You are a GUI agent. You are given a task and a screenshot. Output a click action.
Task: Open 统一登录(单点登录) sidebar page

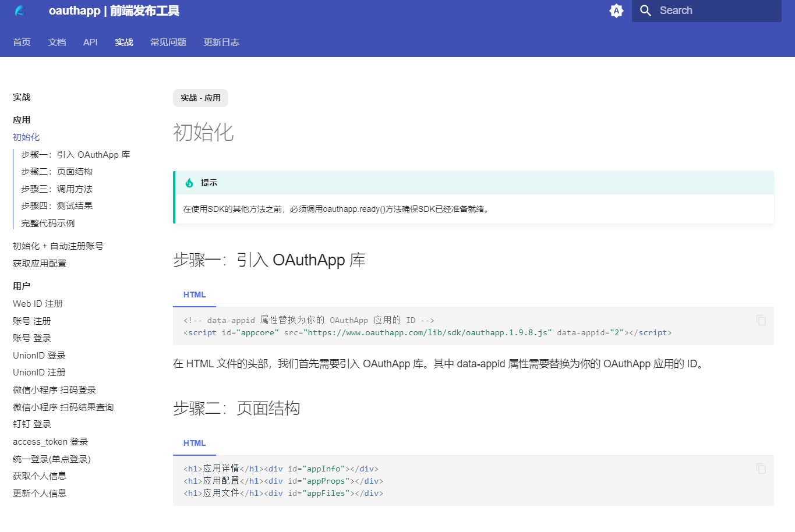pyautogui.click(x=52, y=459)
